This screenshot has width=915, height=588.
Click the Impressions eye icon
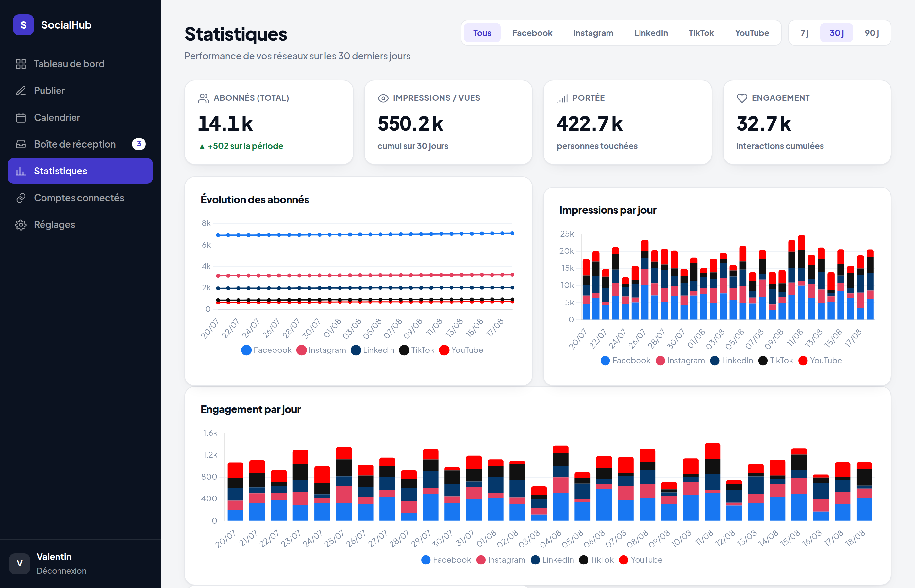(x=383, y=98)
